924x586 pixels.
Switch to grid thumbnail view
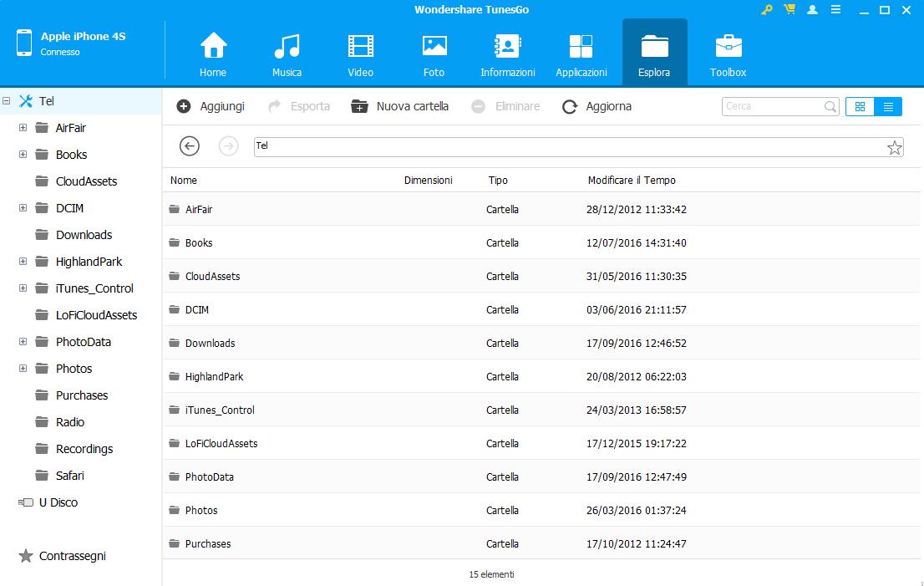click(x=860, y=107)
